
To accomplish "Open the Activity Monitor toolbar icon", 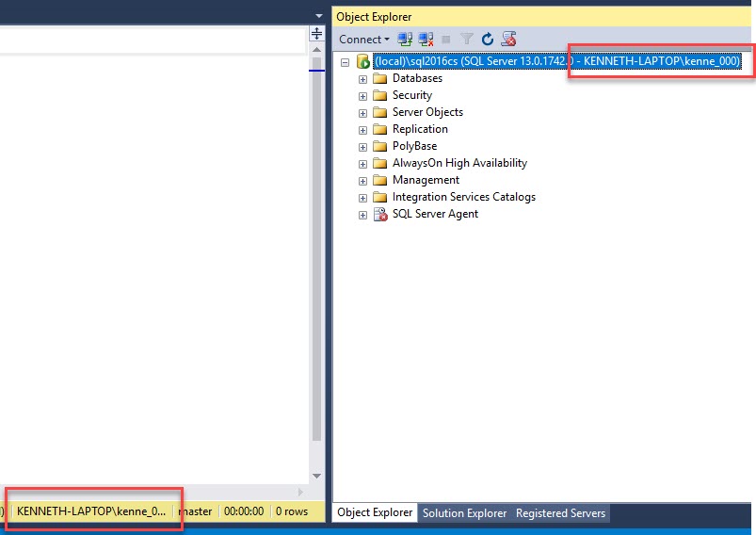I will coord(509,39).
